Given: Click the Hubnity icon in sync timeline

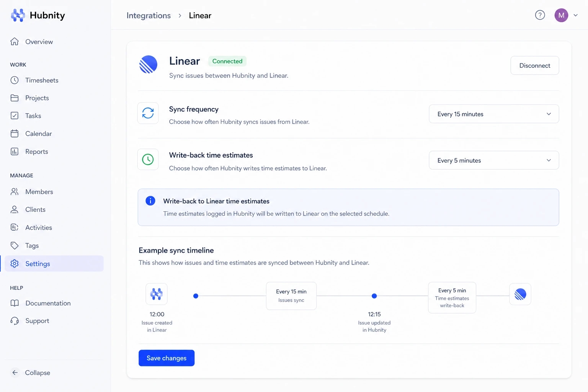Looking at the screenshot, I should (x=157, y=294).
